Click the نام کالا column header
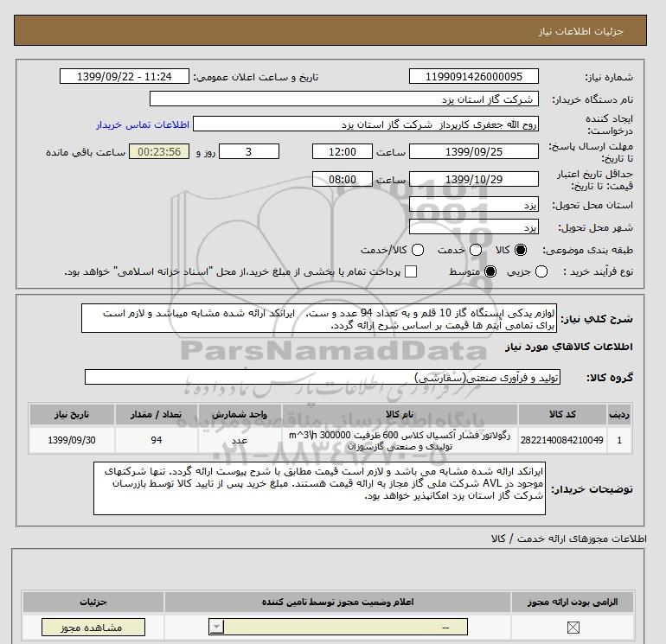This screenshot has height=644, width=666. pyautogui.click(x=400, y=415)
